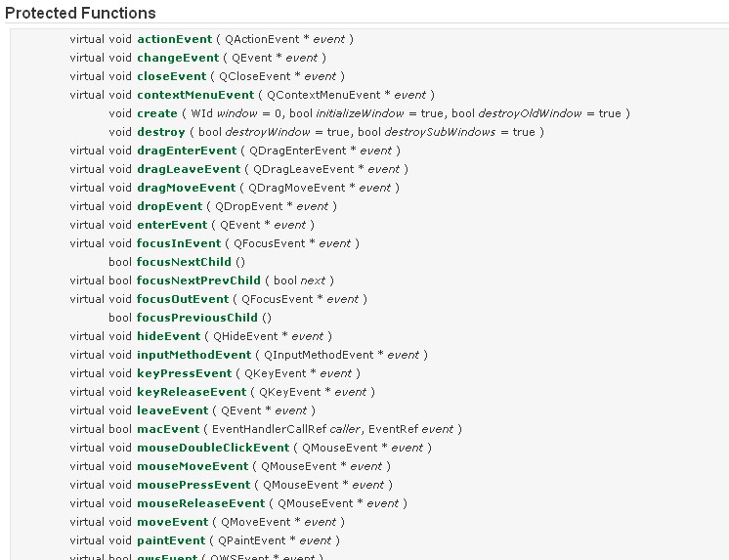Open focusOutEvent documentation
Viewport: 729px width, 560px height.
(x=183, y=299)
